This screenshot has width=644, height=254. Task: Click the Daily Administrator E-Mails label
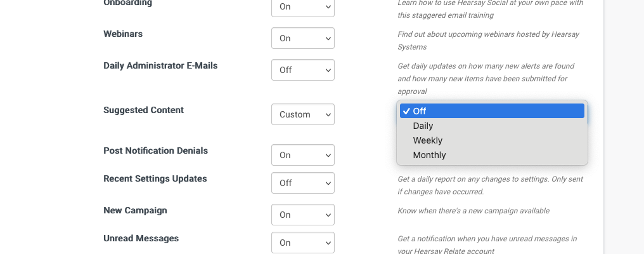click(x=160, y=66)
